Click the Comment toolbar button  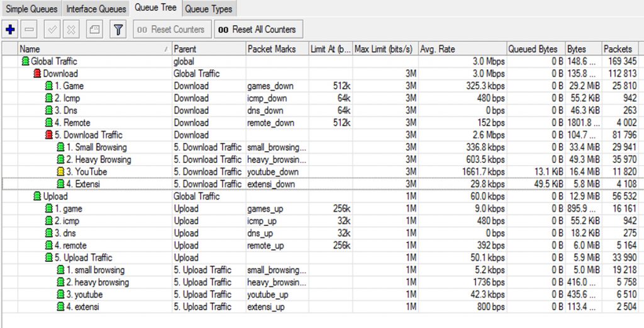[x=94, y=30]
